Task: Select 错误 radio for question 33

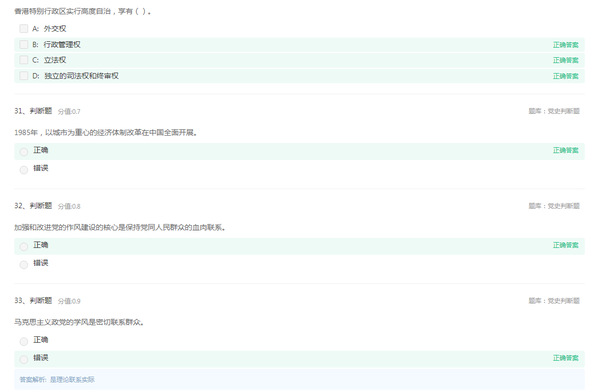Action: coord(24,359)
